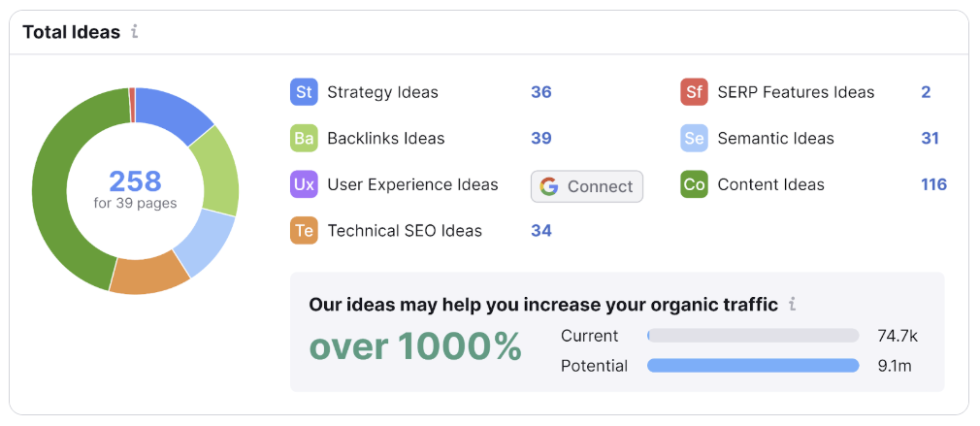Viewport: 980px width, 426px height.
Task: Click the Current traffic progress bar
Action: 753,336
